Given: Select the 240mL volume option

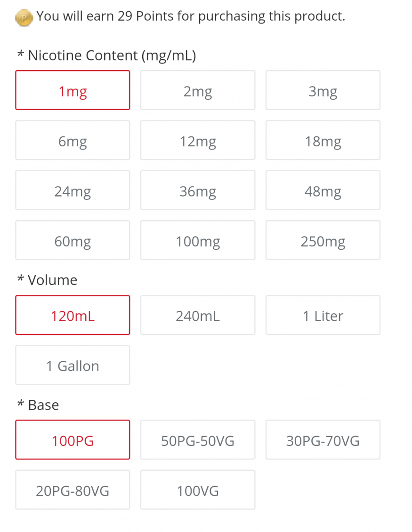Looking at the screenshot, I should point(198,315).
